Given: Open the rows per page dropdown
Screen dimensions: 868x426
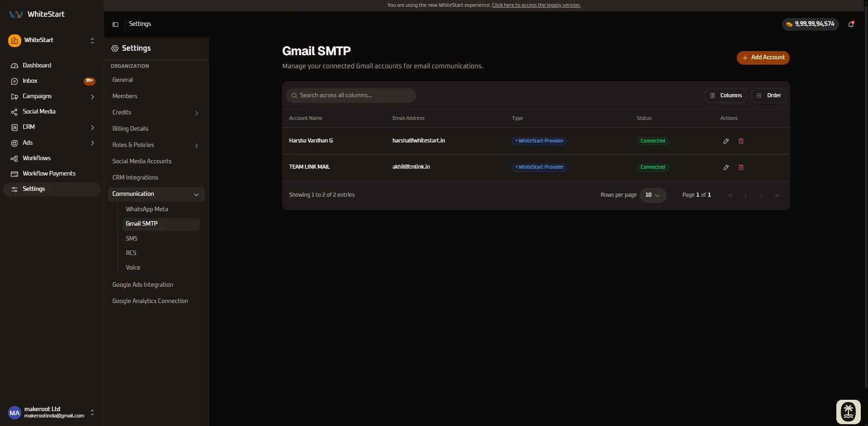Looking at the screenshot, I should pos(653,195).
